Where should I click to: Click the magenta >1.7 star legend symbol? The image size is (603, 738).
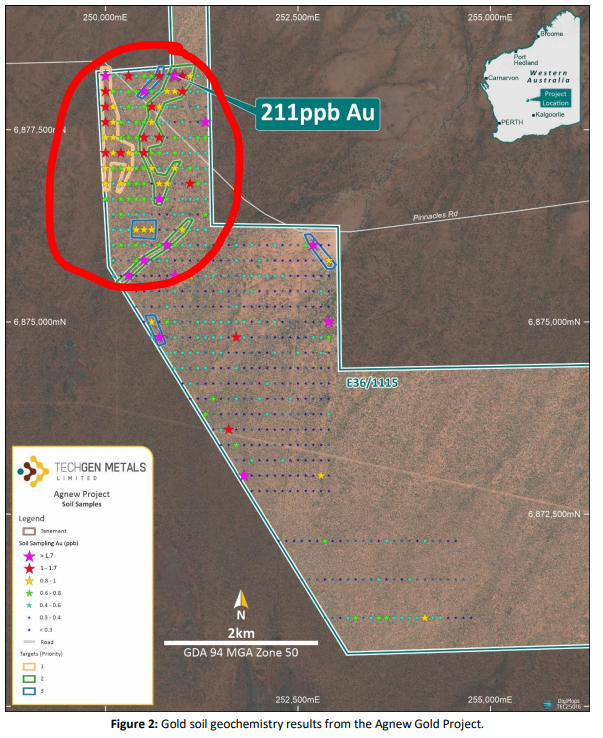(x=29, y=554)
